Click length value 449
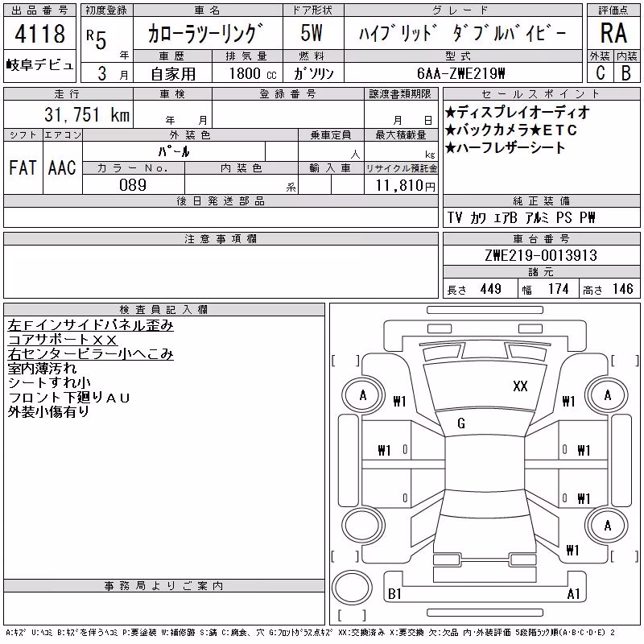Image resolution: width=644 pixels, height=644 pixels. (491, 289)
